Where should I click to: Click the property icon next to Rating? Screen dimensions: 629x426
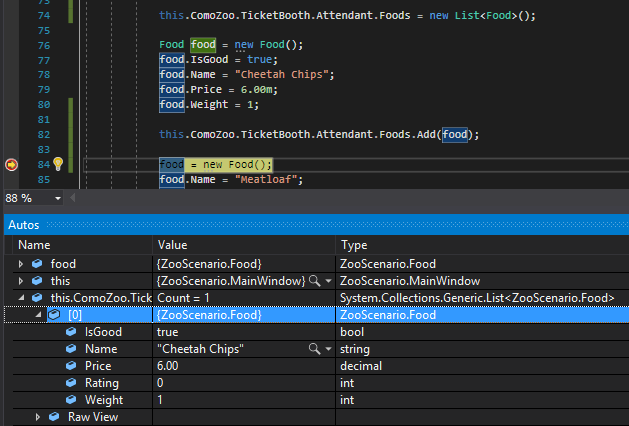[x=71, y=383]
